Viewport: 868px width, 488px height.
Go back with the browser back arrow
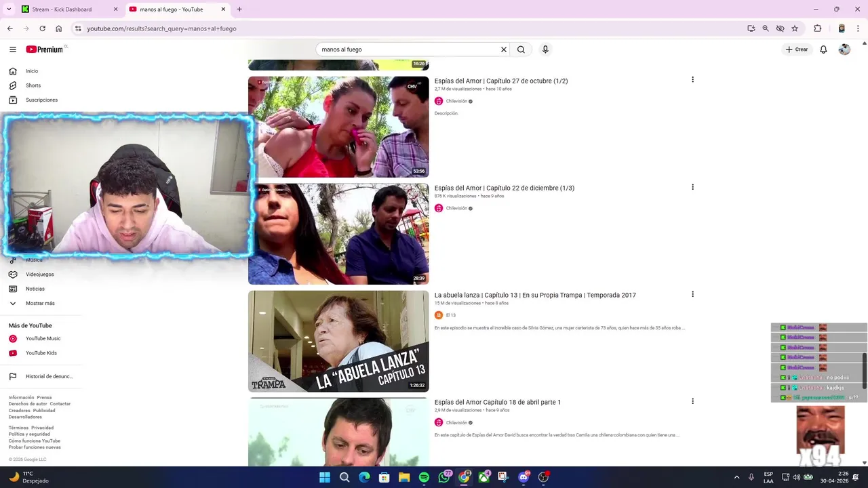(10, 28)
